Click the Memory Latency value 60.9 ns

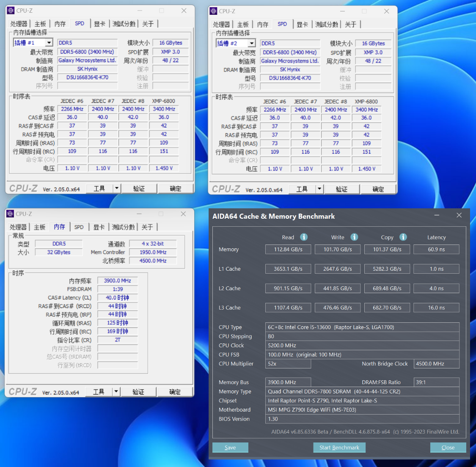pos(437,249)
